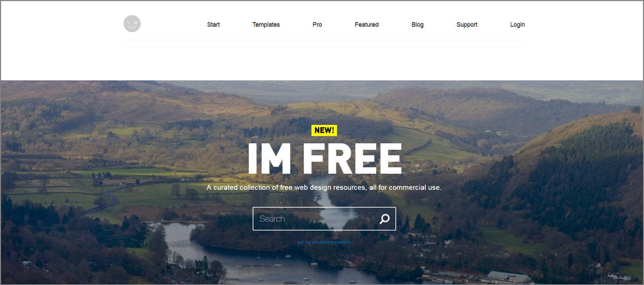The image size is (644, 285).
Task: Go to the Templates page
Action: pyautogui.click(x=266, y=25)
